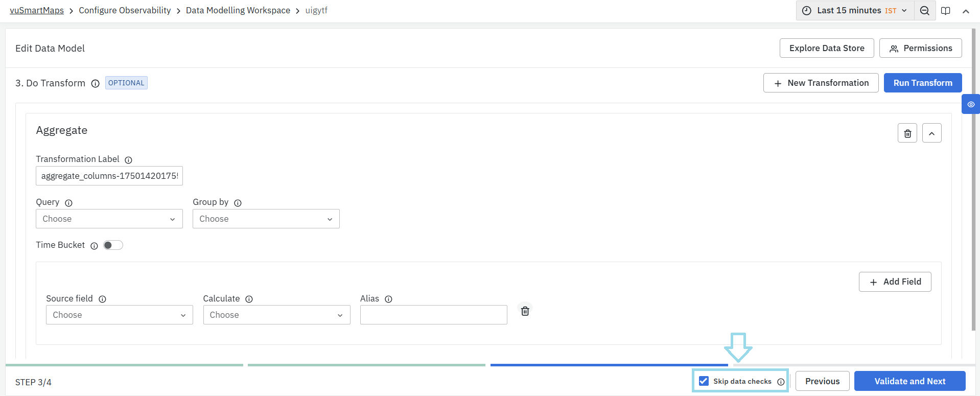
Task: Open the Source field dropdown
Action: click(x=119, y=315)
